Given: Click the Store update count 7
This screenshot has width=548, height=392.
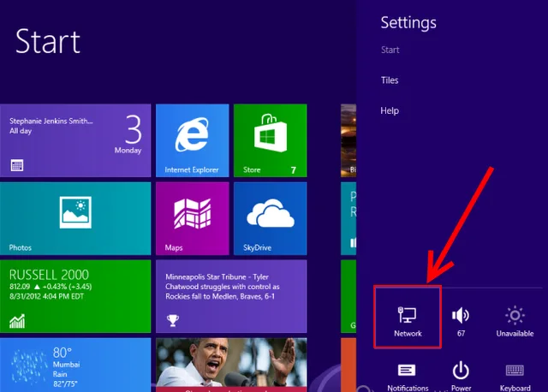Looking at the screenshot, I should [x=293, y=170].
